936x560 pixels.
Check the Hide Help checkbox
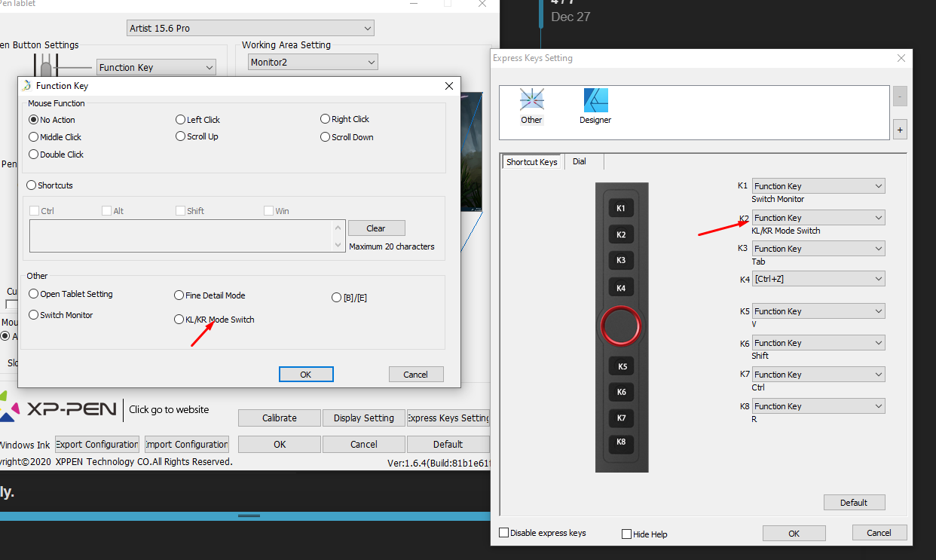coord(626,534)
